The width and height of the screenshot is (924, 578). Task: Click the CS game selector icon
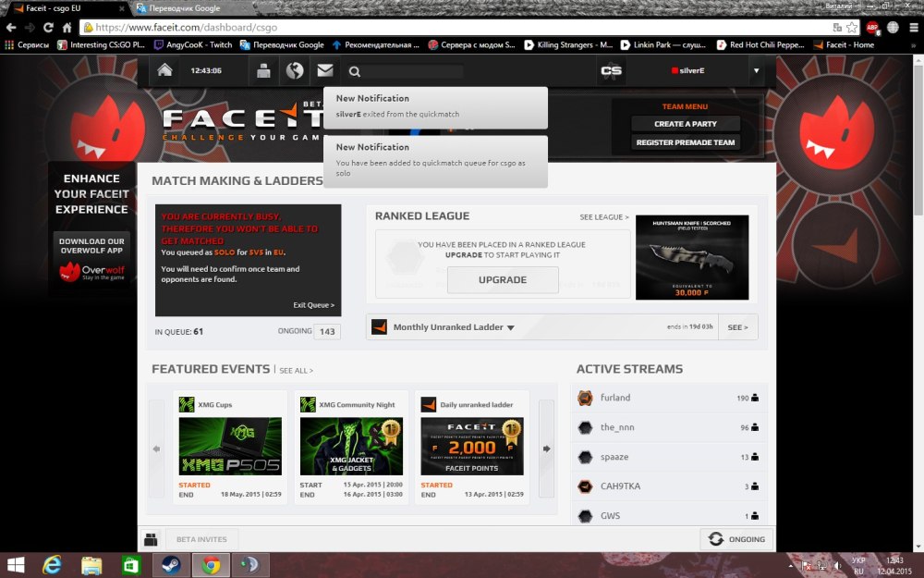[611, 70]
